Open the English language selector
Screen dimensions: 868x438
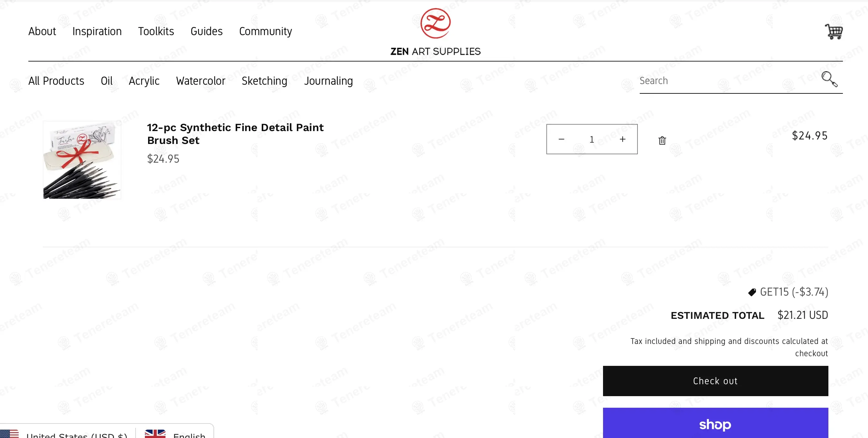175,433
